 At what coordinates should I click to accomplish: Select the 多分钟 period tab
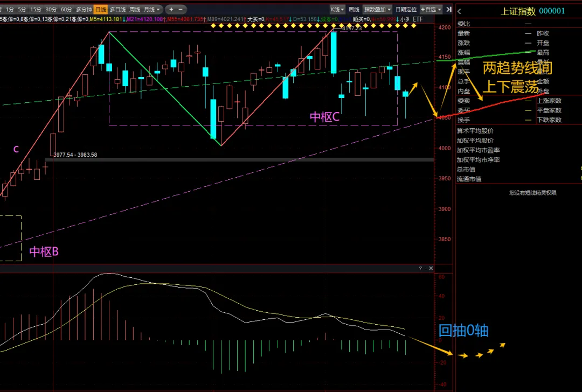84,9
